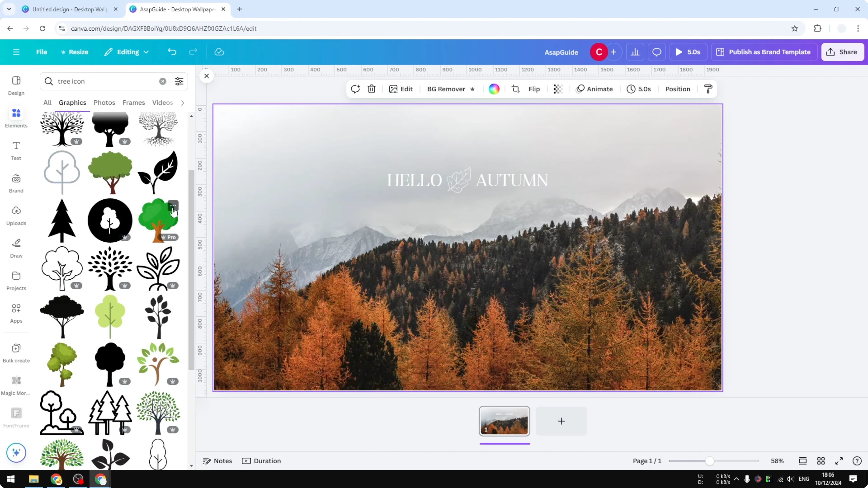Click the Share button
The width and height of the screenshot is (868, 488).
pos(842,52)
